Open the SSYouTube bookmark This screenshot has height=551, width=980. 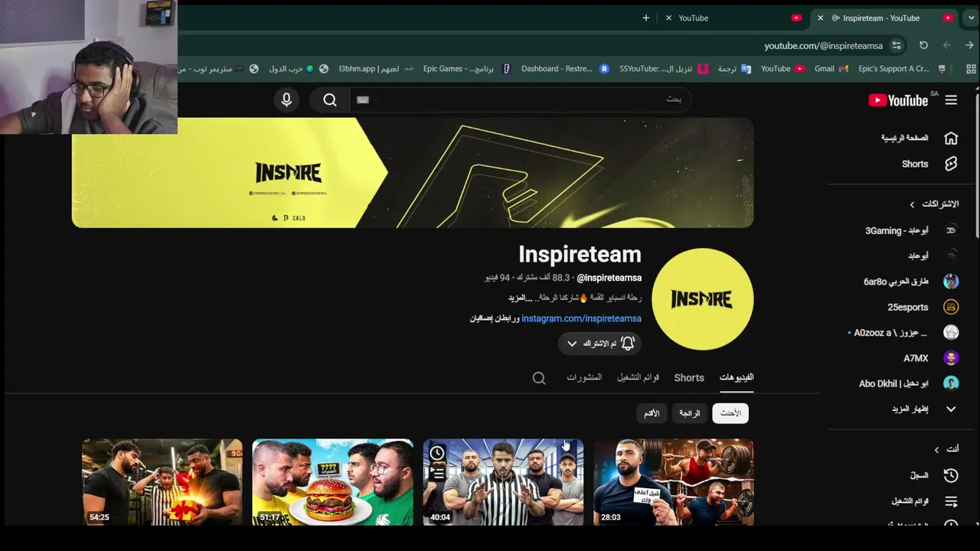click(x=664, y=69)
